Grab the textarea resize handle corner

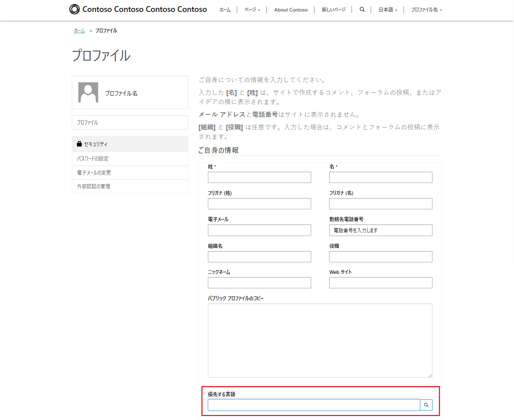[x=430, y=375]
